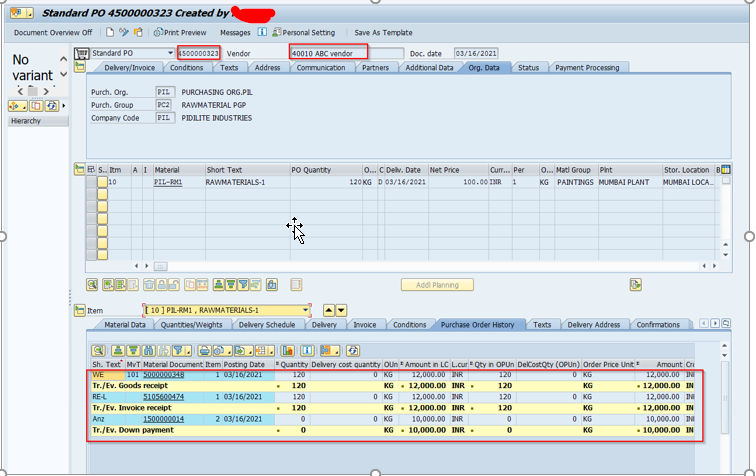The width and height of the screenshot is (756, 476).
Task: Click the find binoculars icon in PO history
Action: [x=149, y=351]
